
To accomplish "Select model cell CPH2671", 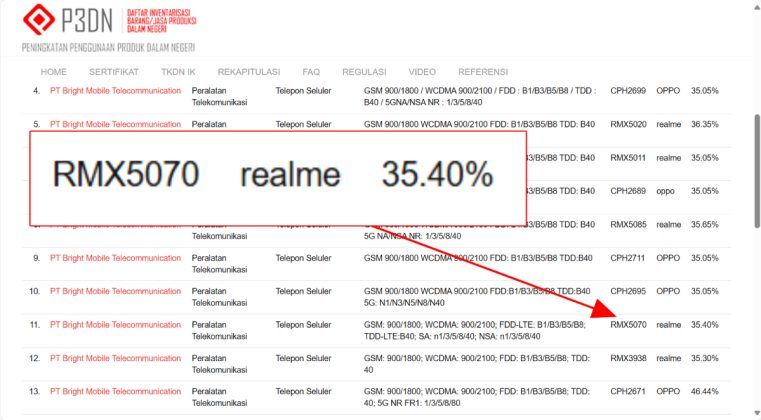I will pyautogui.click(x=628, y=391).
